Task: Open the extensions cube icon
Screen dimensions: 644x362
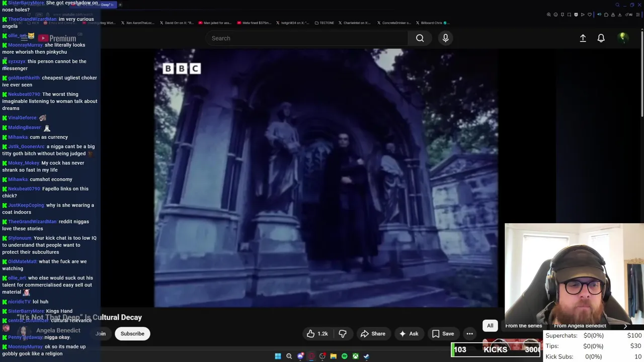Action: [x=606, y=15]
